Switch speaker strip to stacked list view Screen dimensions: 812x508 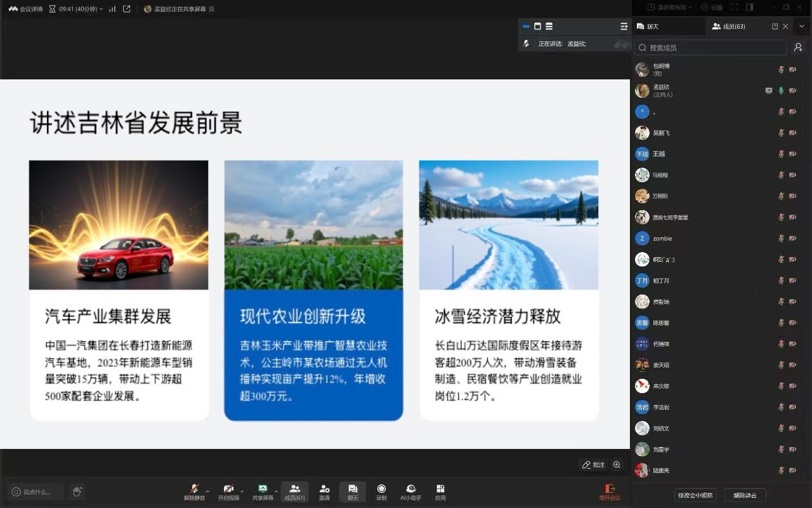pos(549,26)
